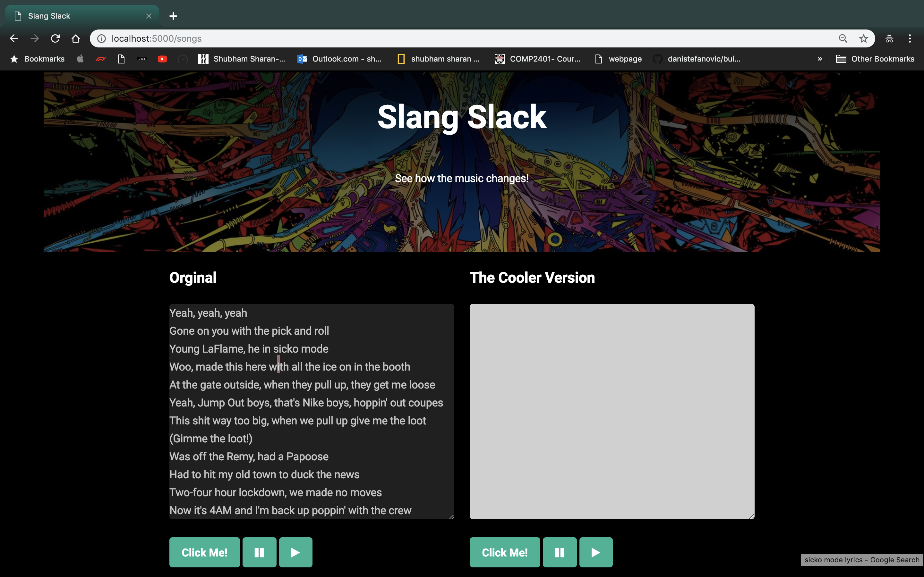Screen dimensions: 924x577
Task: Go to browser home page
Action: pos(76,38)
